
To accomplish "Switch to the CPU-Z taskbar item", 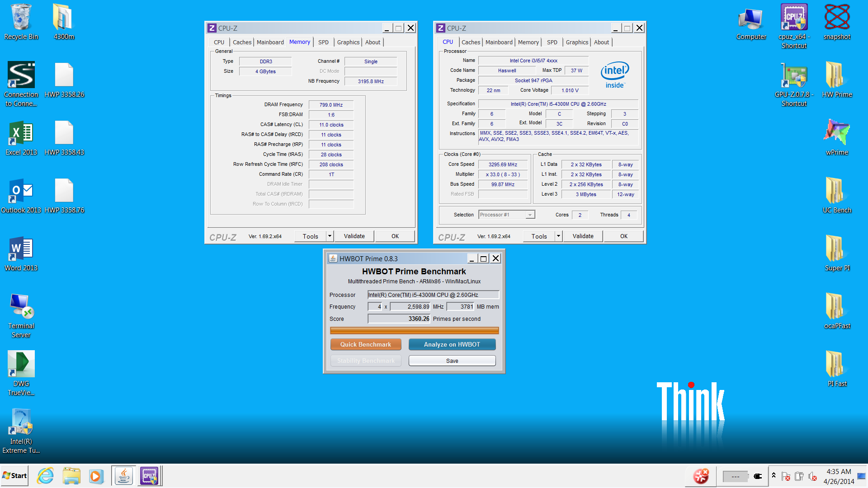I will click(x=150, y=476).
